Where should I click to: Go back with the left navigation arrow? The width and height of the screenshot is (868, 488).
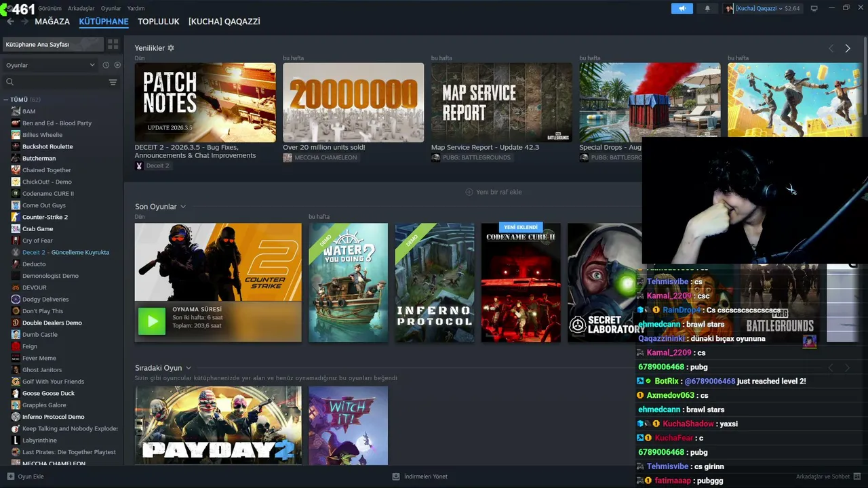(x=10, y=22)
